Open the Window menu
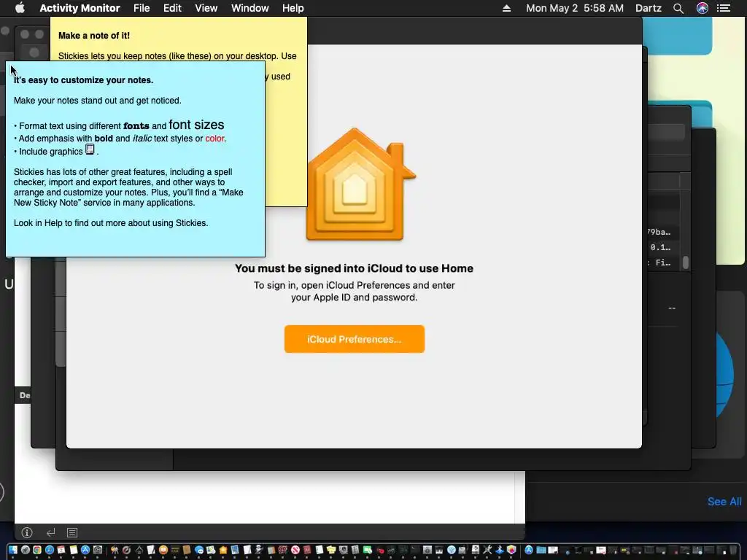 coord(249,8)
